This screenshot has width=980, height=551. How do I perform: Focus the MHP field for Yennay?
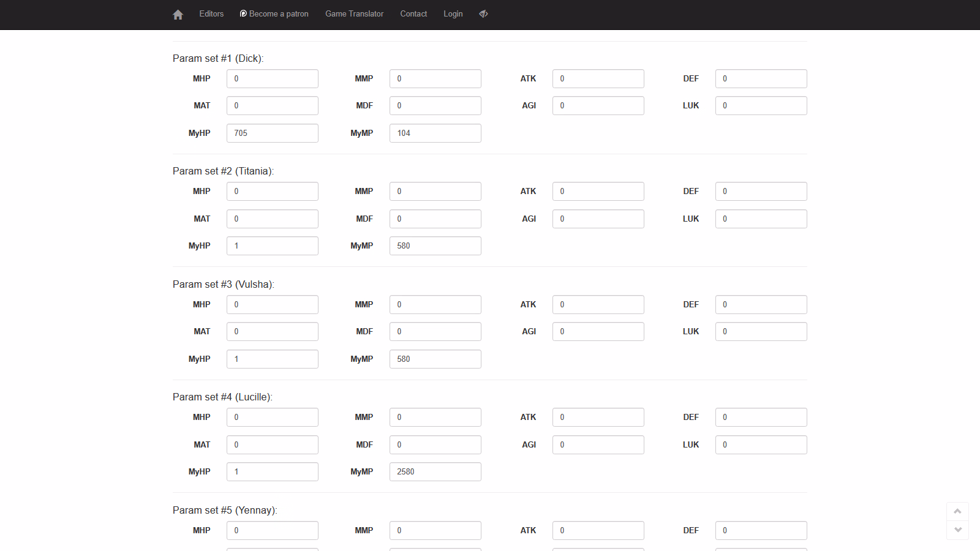(x=273, y=530)
